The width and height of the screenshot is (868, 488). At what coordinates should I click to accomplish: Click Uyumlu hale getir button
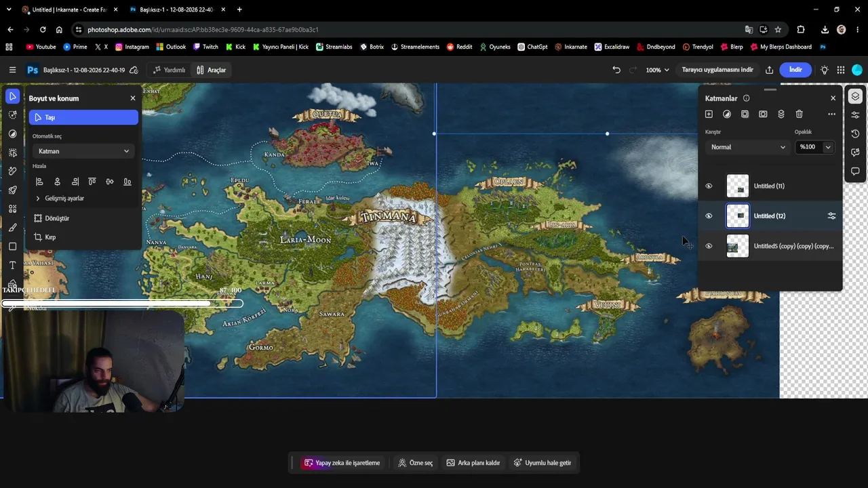click(542, 463)
